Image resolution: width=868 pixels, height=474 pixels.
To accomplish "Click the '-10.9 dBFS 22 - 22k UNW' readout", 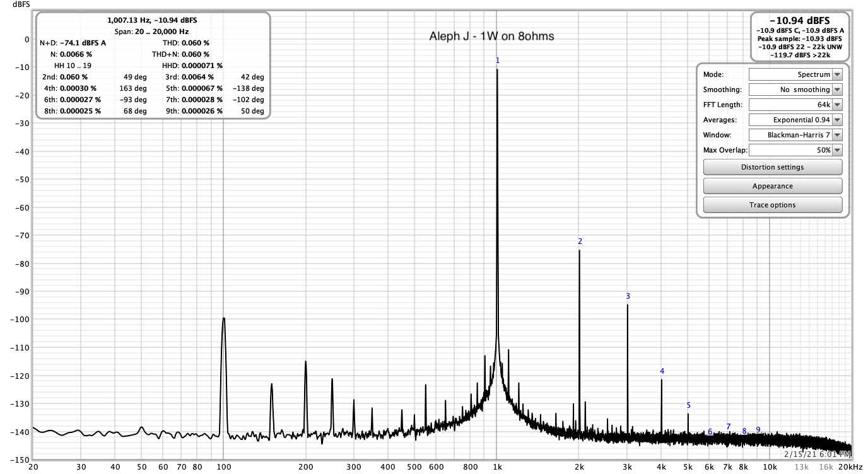I will point(800,47).
